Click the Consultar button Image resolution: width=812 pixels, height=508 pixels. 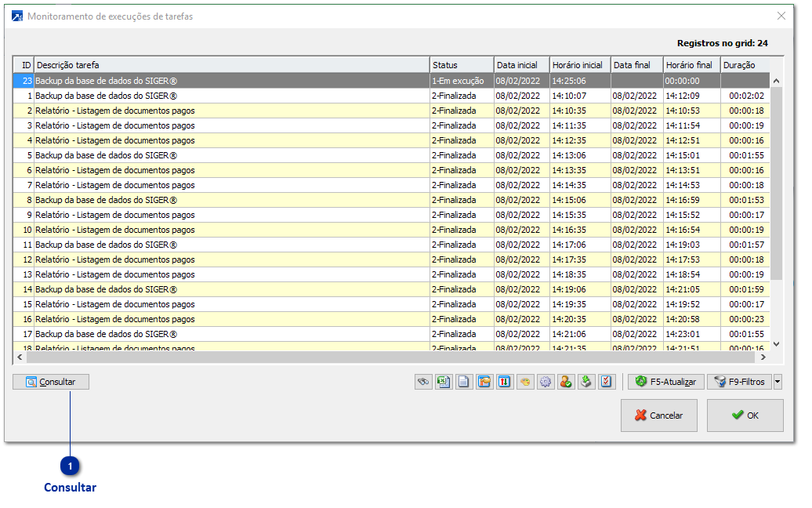(x=51, y=382)
